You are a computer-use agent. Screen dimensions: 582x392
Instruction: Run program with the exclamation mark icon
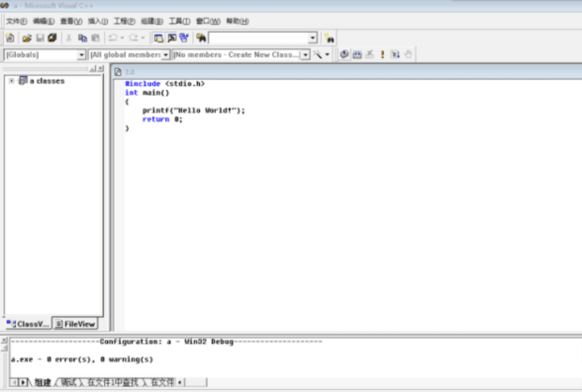382,55
